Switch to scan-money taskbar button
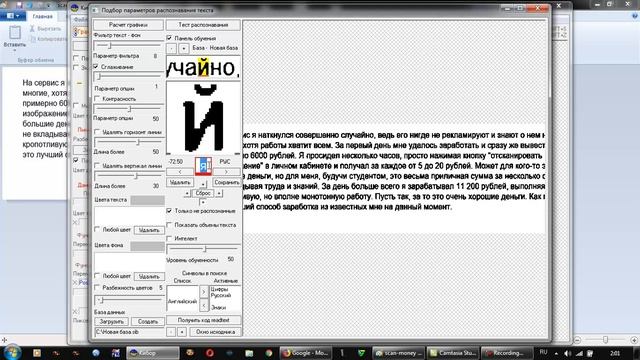 (x=398, y=353)
